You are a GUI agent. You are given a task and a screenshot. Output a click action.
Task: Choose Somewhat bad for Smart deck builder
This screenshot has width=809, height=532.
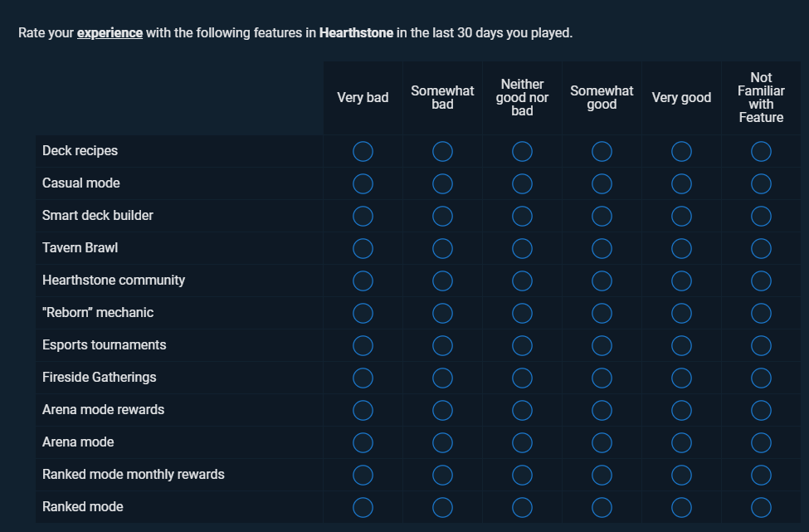pos(442,217)
